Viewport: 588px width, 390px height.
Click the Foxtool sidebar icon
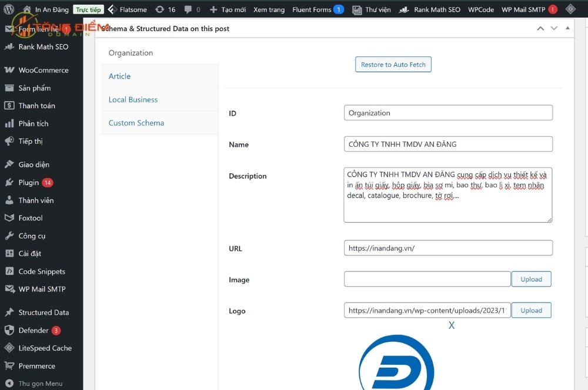point(9,218)
